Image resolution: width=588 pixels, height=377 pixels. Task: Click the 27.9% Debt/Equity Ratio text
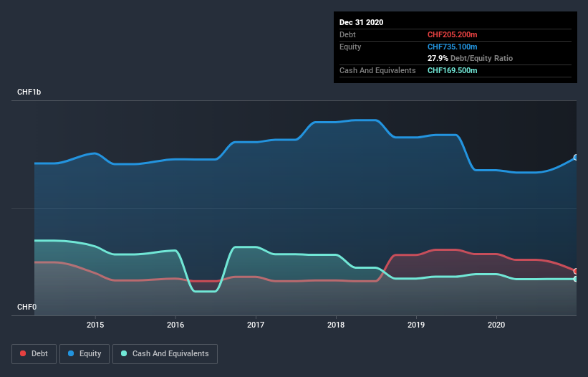(x=470, y=59)
